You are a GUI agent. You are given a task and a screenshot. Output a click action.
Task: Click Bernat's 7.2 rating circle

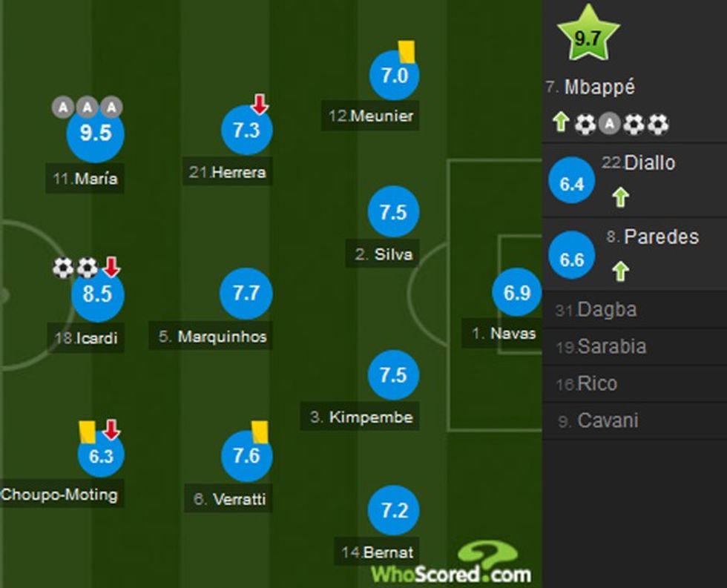(394, 511)
